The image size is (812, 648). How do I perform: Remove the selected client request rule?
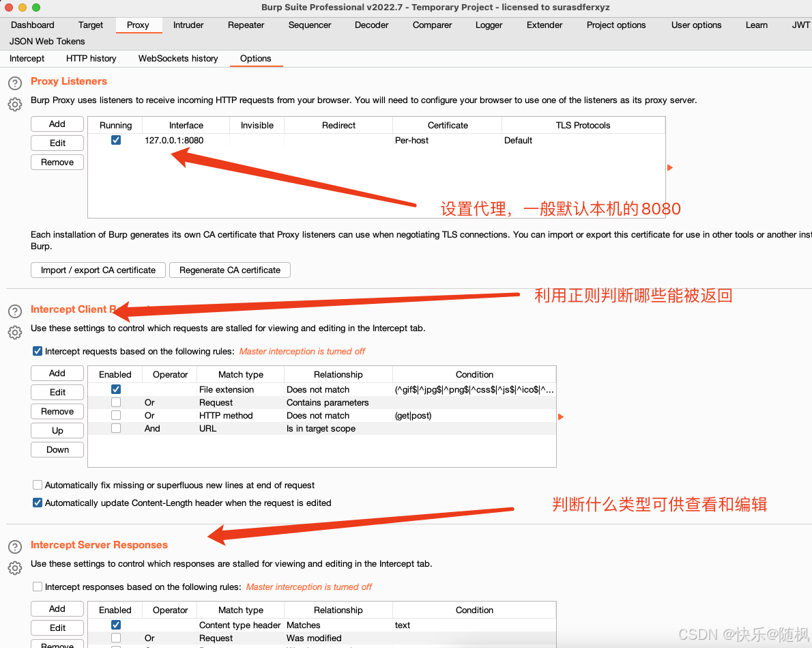[x=57, y=412]
